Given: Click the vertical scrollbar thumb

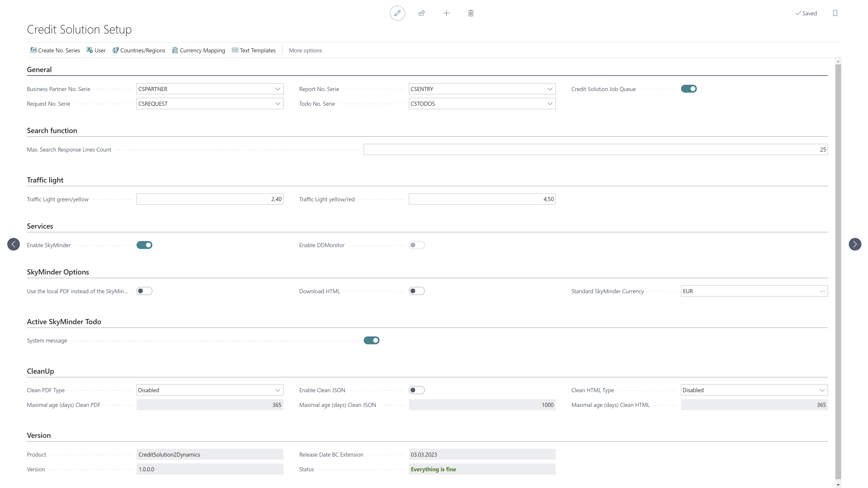Looking at the screenshot, I should tap(838, 271).
